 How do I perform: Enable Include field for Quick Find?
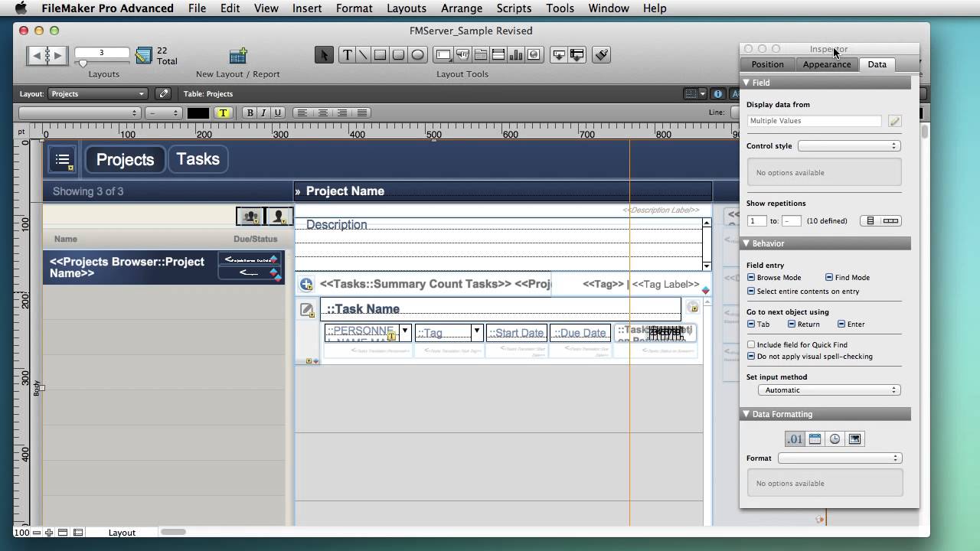pos(751,345)
